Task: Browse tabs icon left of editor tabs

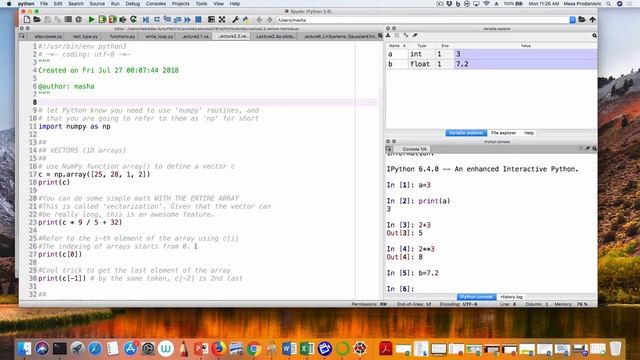Action: pos(22,36)
